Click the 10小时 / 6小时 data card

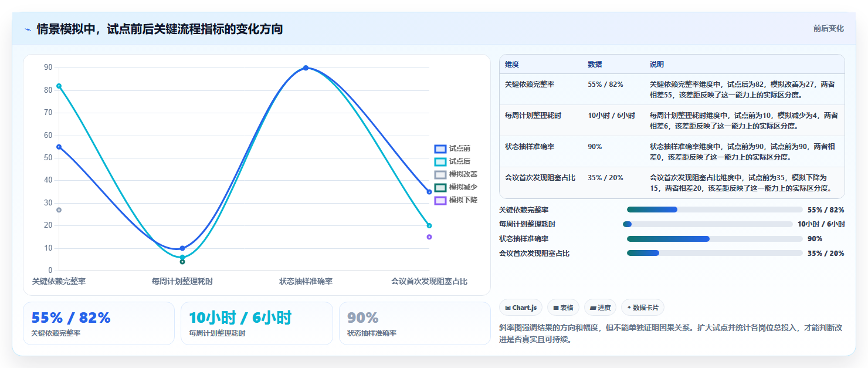tap(256, 323)
